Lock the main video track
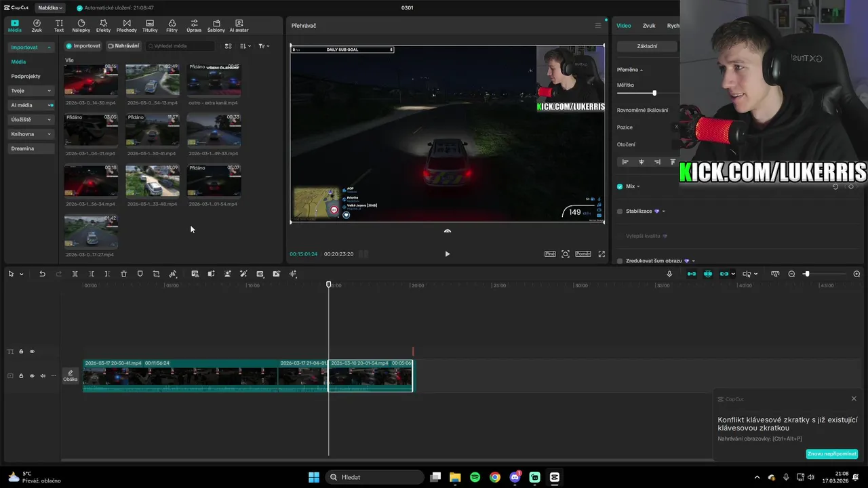 [21, 375]
